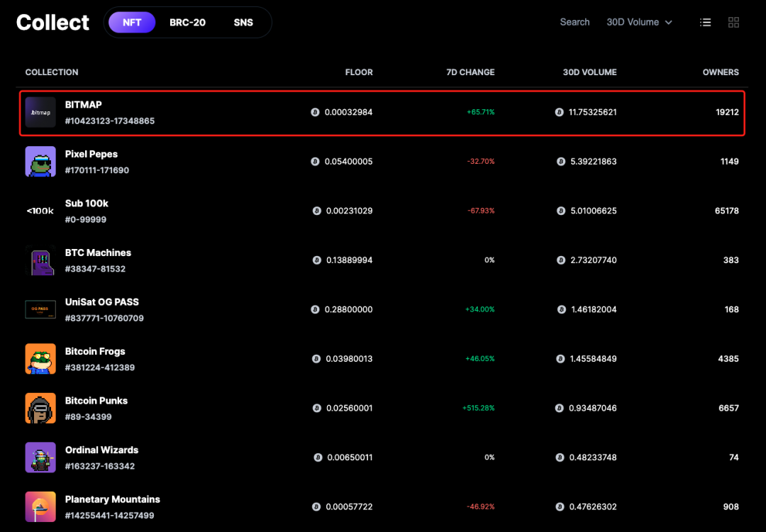Open Ordinal Wizards collection thumbnail
The image size is (766, 532).
40,458
